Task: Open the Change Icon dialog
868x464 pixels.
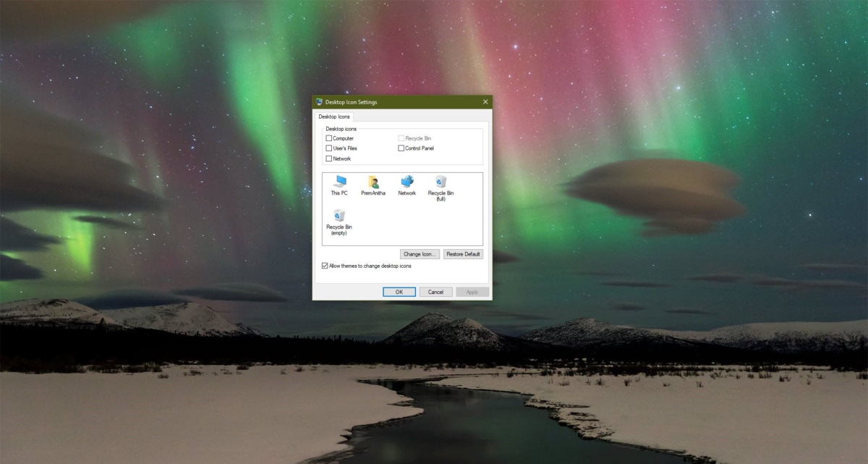Action: point(420,254)
